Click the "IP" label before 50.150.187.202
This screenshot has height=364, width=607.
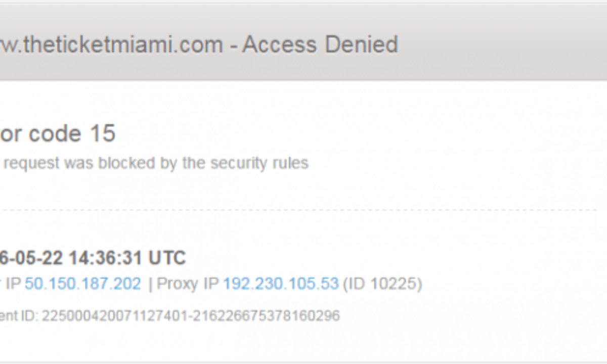point(13,284)
